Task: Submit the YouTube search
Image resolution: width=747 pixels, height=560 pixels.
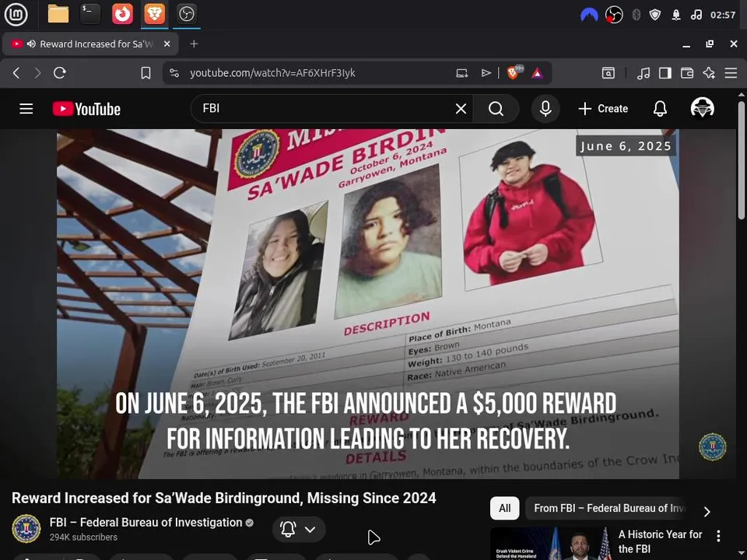Action: pos(496,109)
